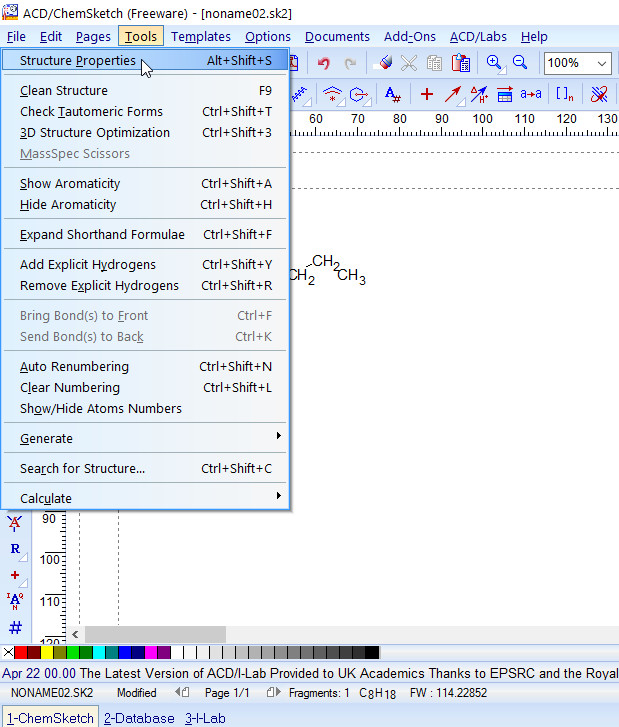Open the Templates menu
619x727 pixels.
[201, 36]
